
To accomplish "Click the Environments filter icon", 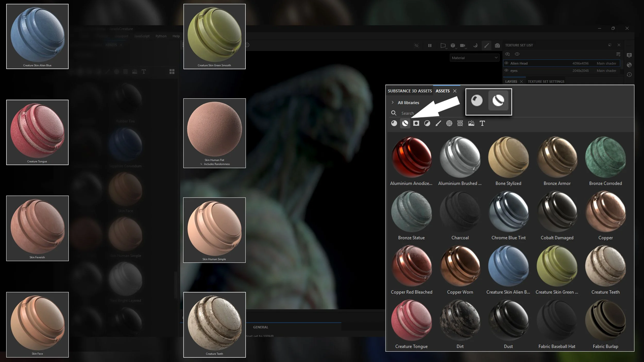I will [x=471, y=123].
